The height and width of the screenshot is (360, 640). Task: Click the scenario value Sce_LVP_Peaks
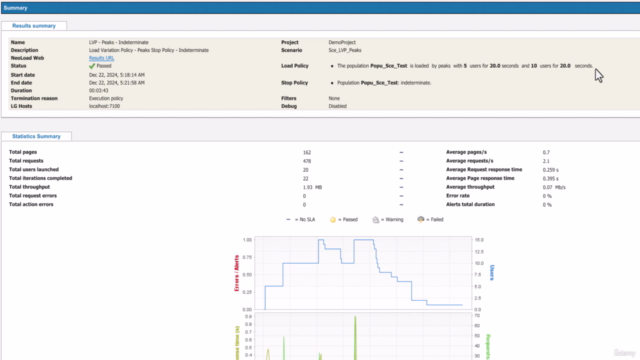345,50
